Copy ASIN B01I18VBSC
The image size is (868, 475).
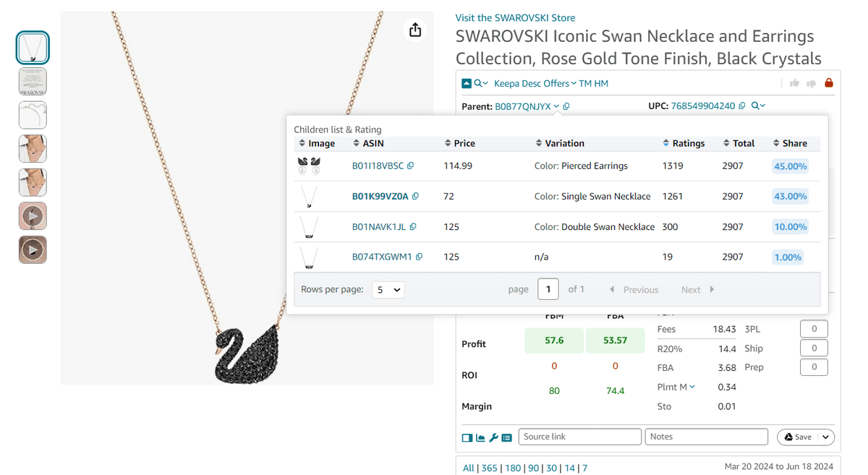410,166
